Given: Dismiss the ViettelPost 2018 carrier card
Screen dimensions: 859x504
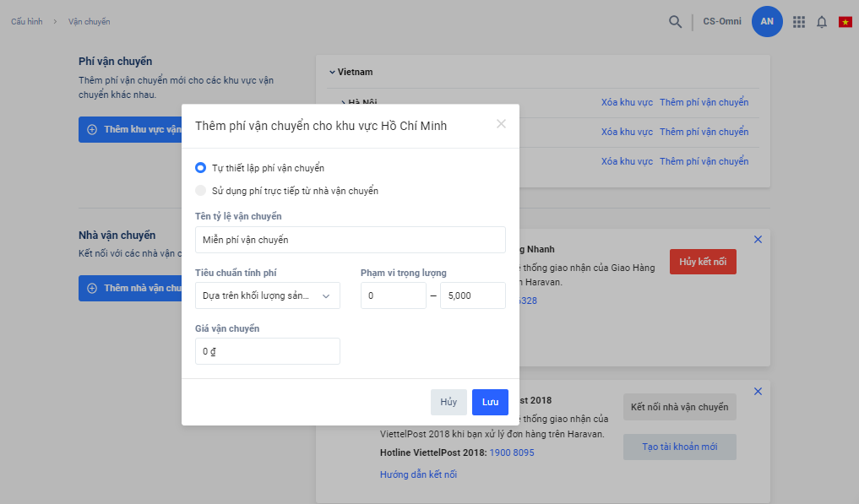Looking at the screenshot, I should pyautogui.click(x=758, y=391).
